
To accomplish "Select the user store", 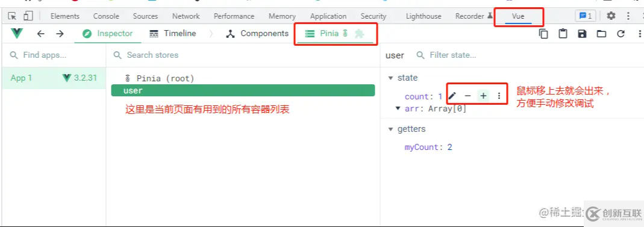I will (243, 90).
